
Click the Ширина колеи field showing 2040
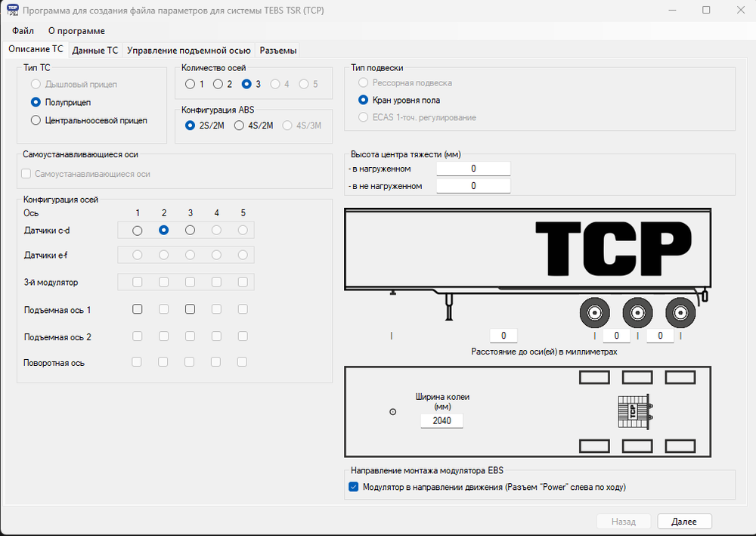(x=442, y=421)
